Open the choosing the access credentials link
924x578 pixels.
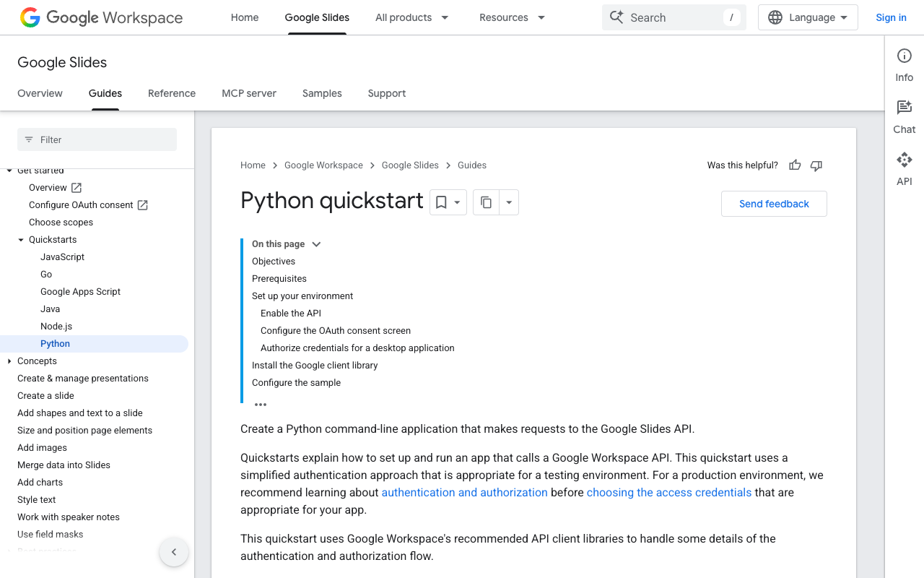(669, 493)
